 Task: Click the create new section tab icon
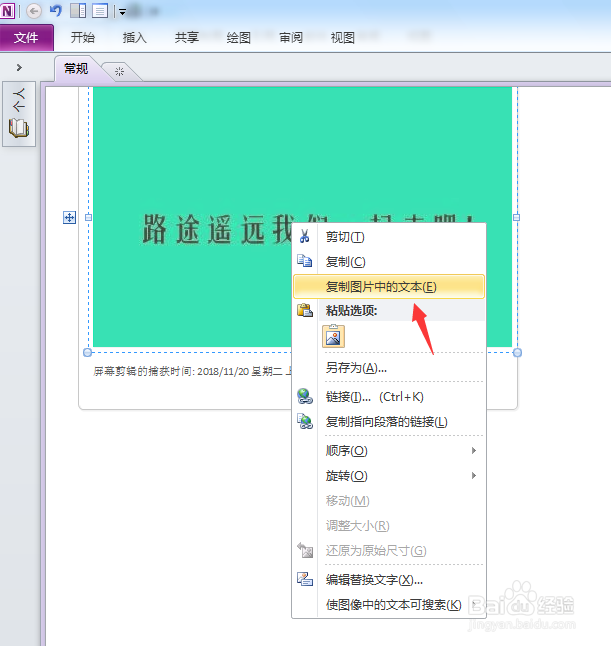[119, 72]
